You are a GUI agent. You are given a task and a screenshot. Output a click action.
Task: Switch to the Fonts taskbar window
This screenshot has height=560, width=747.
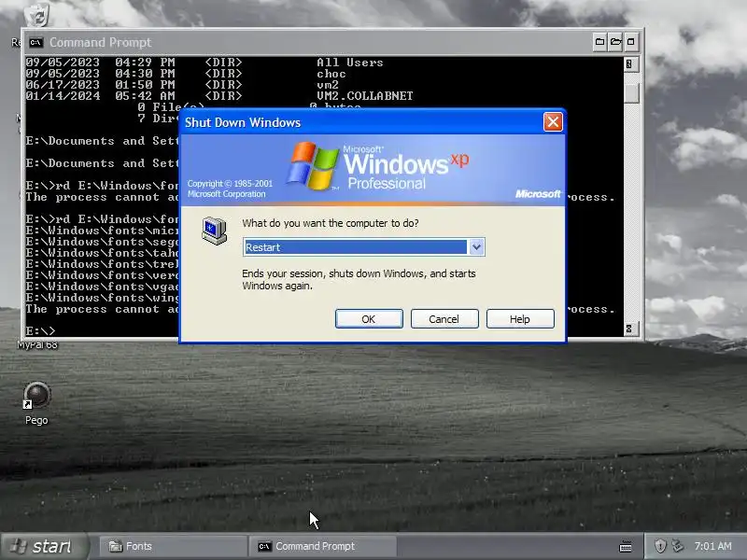tap(173, 546)
